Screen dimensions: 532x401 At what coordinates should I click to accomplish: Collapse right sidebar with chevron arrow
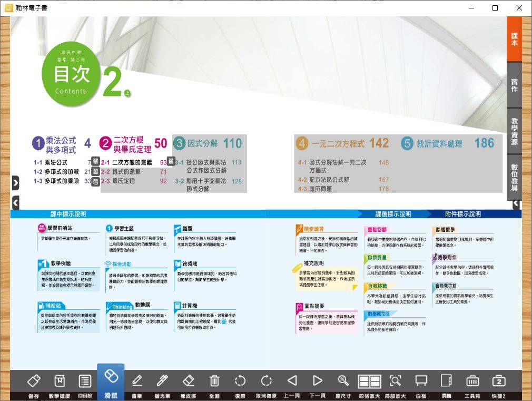[516, 204]
